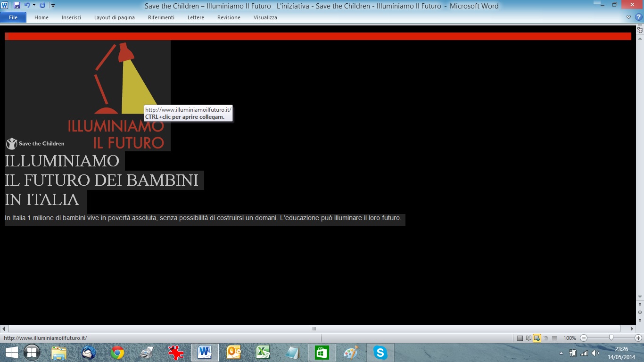
Task: Open the printer/scanner taskbar app
Action: pos(147,353)
